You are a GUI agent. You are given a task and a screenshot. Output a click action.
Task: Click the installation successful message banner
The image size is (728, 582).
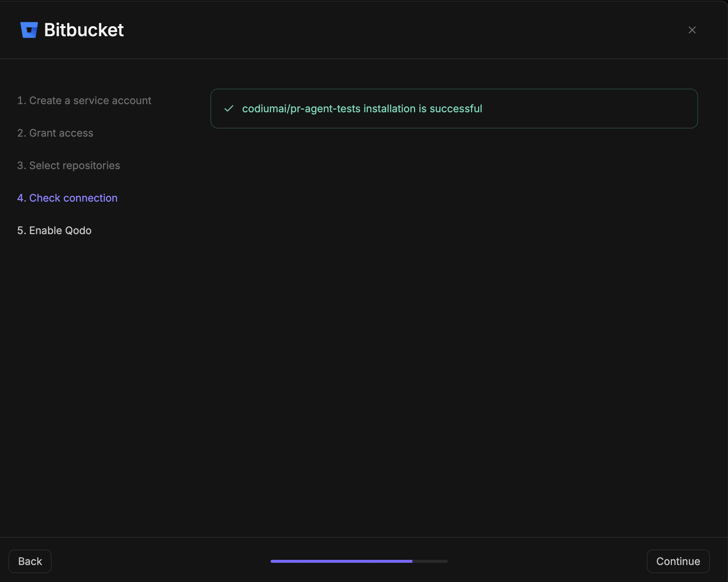pyautogui.click(x=454, y=109)
